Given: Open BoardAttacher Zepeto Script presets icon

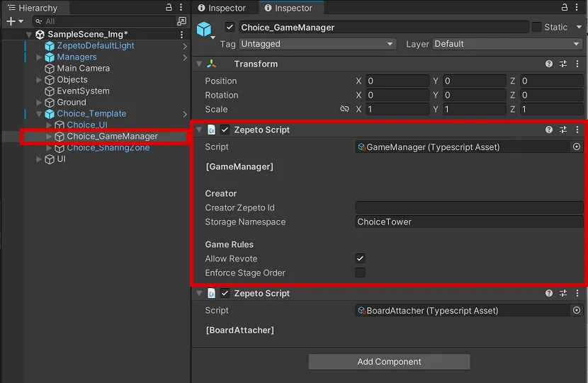Looking at the screenshot, I should click(x=563, y=293).
